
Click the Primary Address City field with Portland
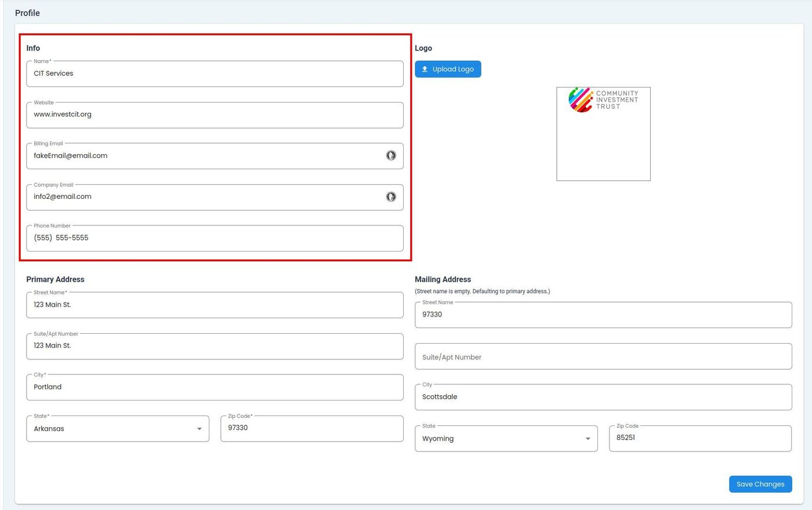[x=215, y=387]
